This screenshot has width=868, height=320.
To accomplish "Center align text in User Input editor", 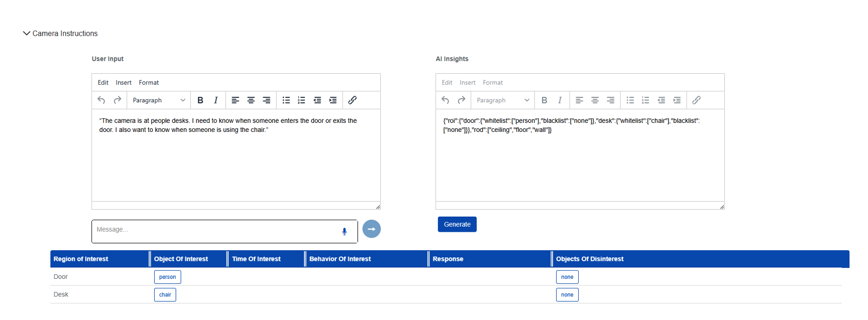I will pos(251,100).
